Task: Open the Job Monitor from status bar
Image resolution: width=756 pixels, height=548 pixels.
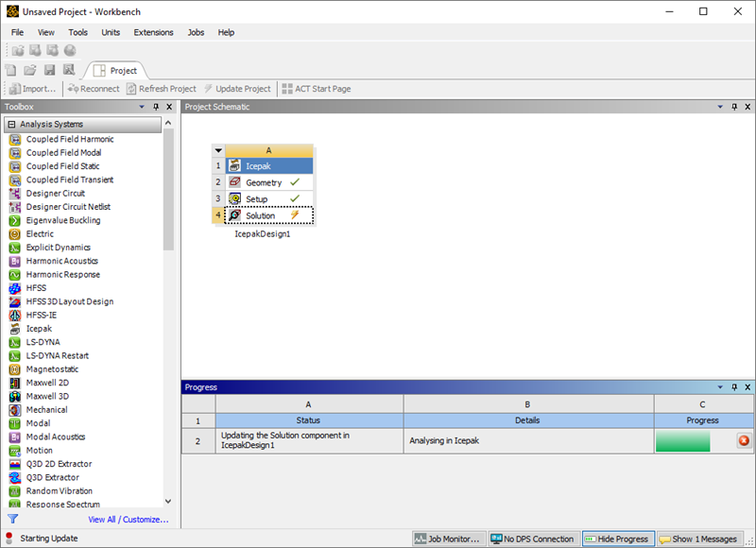Action: [x=448, y=539]
